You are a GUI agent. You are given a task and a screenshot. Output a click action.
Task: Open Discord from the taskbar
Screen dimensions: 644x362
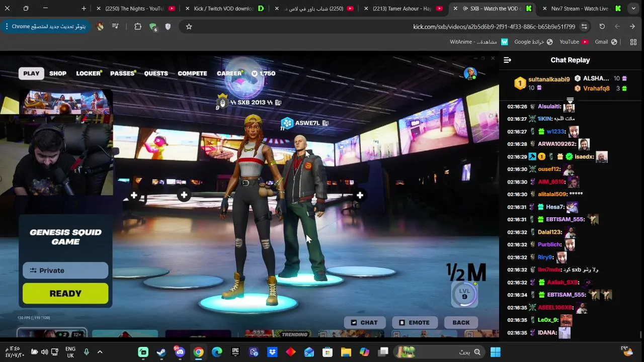click(180, 351)
